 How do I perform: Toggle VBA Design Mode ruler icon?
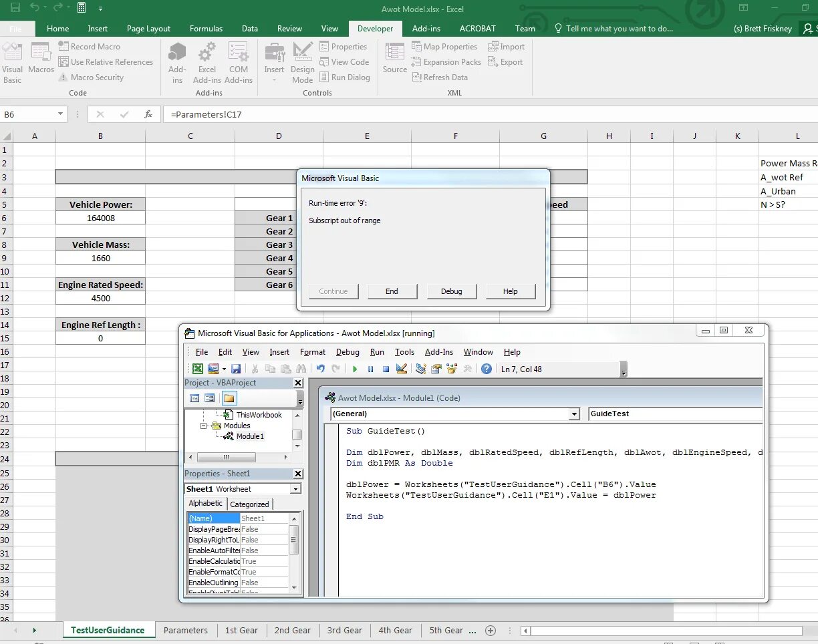pos(402,369)
